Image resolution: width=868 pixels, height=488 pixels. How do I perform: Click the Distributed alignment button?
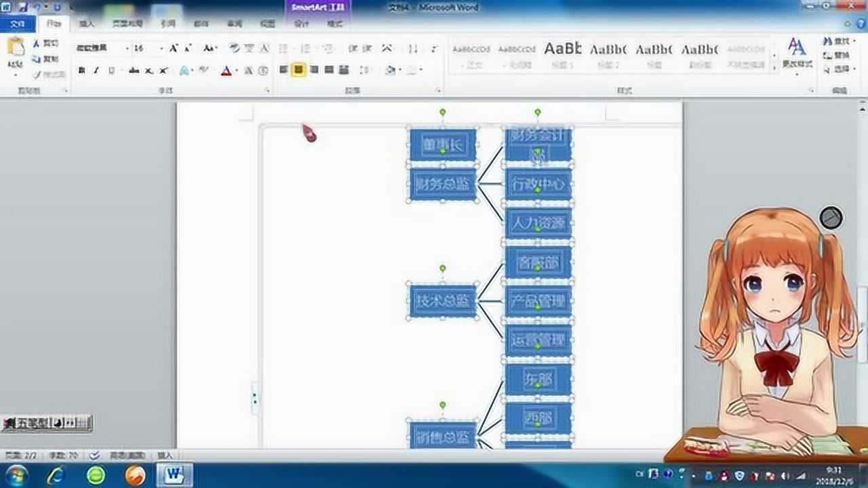click(x=344, y=70)
